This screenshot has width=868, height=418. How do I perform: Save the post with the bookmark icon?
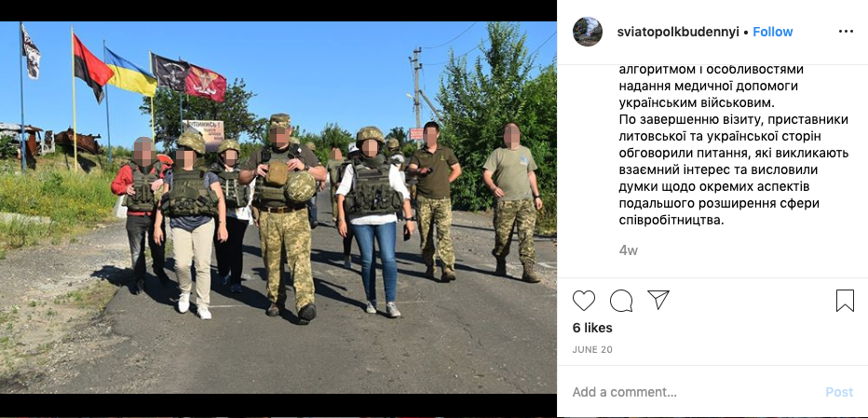[x=845, y=301]
